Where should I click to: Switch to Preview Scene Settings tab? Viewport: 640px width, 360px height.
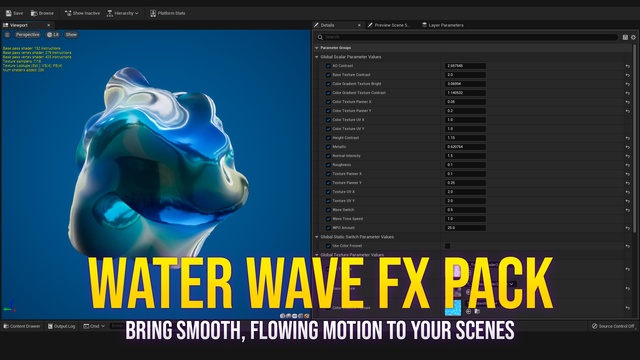[389, 25]
